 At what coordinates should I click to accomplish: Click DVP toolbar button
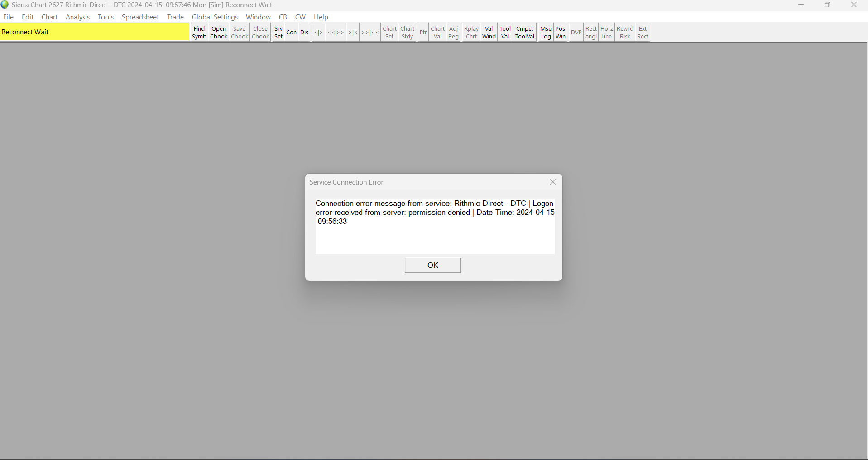(576, 33)
